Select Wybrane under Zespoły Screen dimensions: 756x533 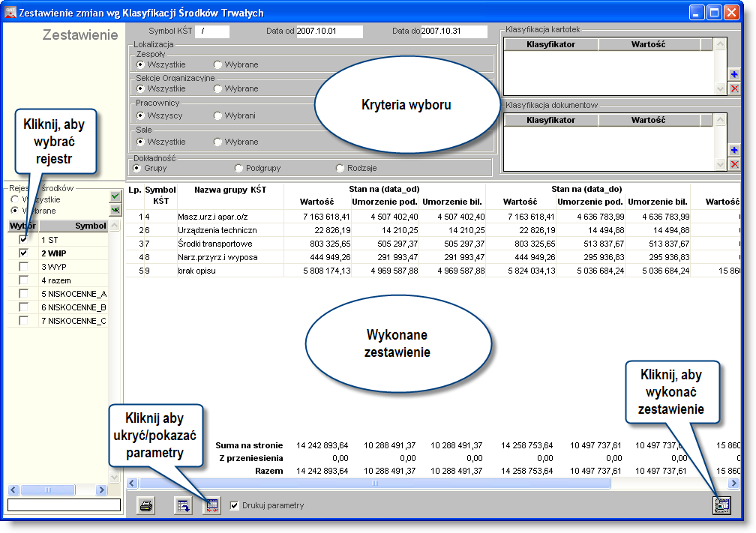click(218, 64)
